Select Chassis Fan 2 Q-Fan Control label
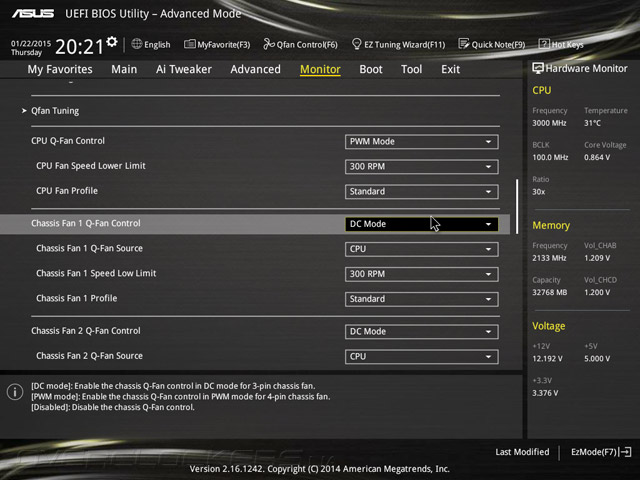Image resolution: width=640 pixels, height=480 pixels. point(86,331)
